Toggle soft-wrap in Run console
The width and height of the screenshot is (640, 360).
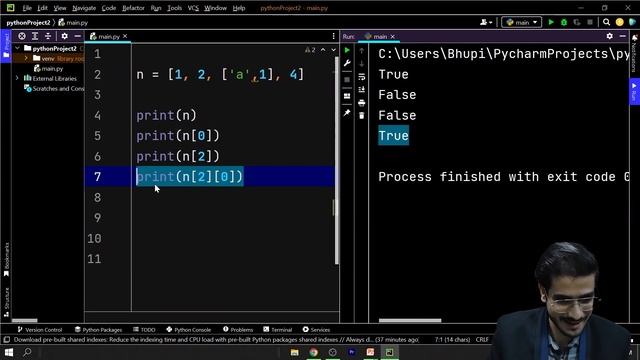click(x=362, y=77)
